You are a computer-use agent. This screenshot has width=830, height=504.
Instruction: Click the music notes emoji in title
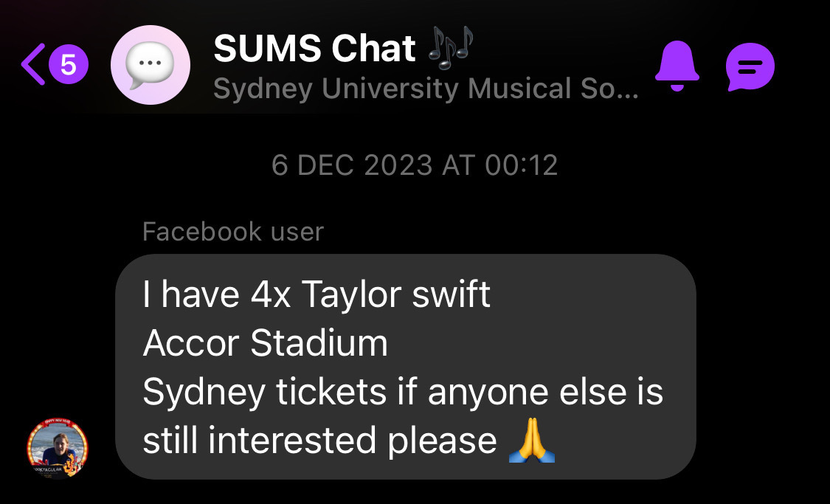pos(450,49)
